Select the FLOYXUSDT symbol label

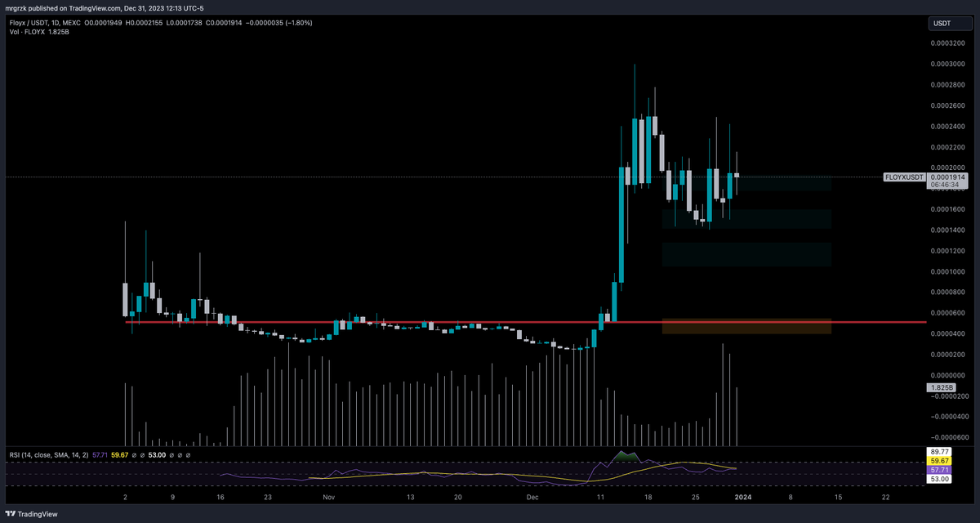pyautogui.click(x=905, y=177)
